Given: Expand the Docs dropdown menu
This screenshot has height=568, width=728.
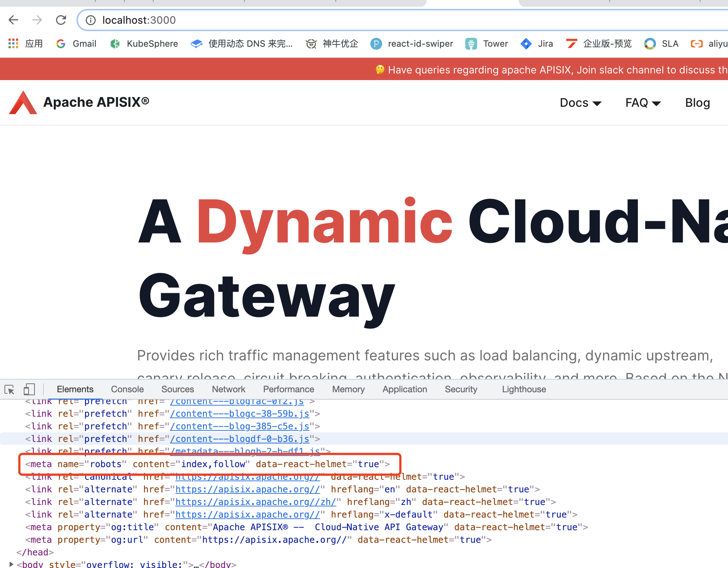Looking at the screenshot, I should [580, 103].
